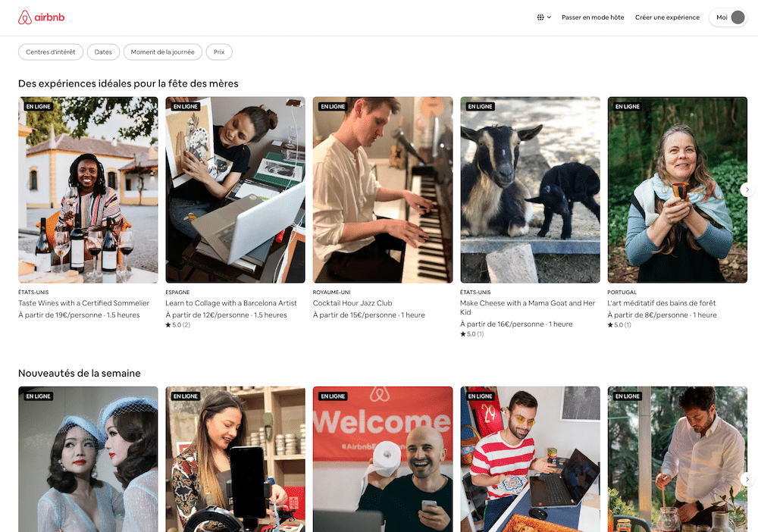The height and width of the screenshot is (532, 758).
Task: Open Moment de la journée filter
Action: [162, 52]
